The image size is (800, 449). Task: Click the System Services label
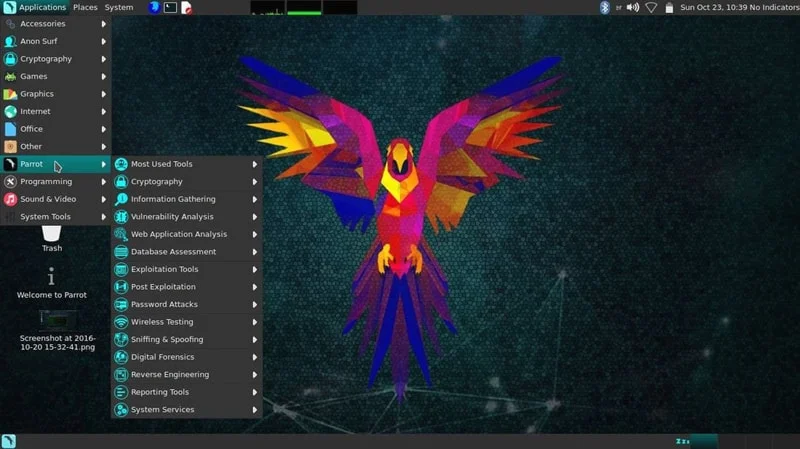coord(162,409)
